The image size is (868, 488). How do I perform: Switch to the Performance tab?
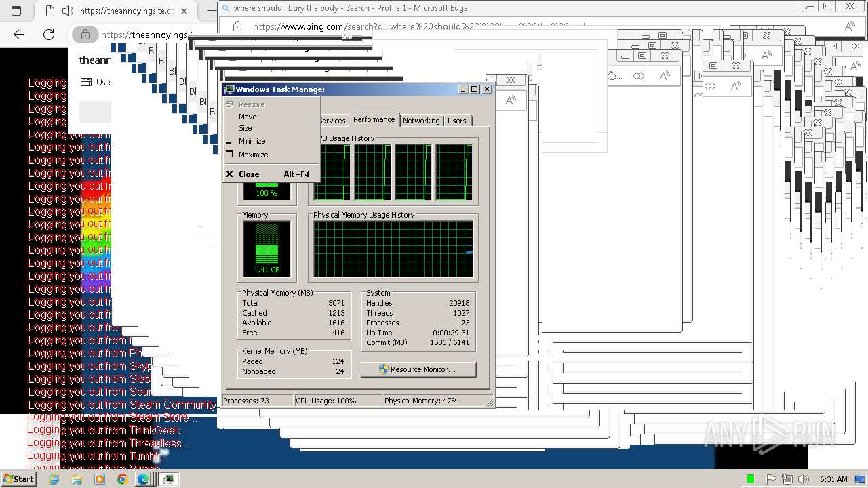coord(374,119)
